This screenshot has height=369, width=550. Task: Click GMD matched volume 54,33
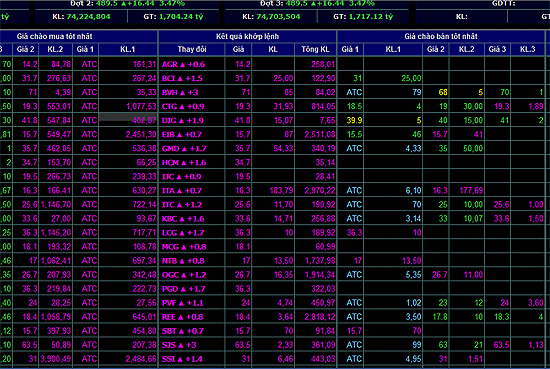pos(283,148)
